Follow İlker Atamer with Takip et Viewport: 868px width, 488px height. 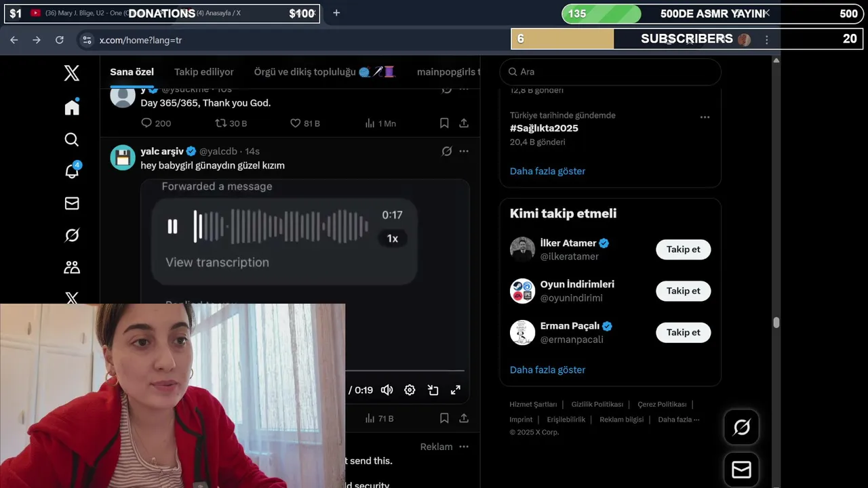pyautogui.click(x=683, y=249)
